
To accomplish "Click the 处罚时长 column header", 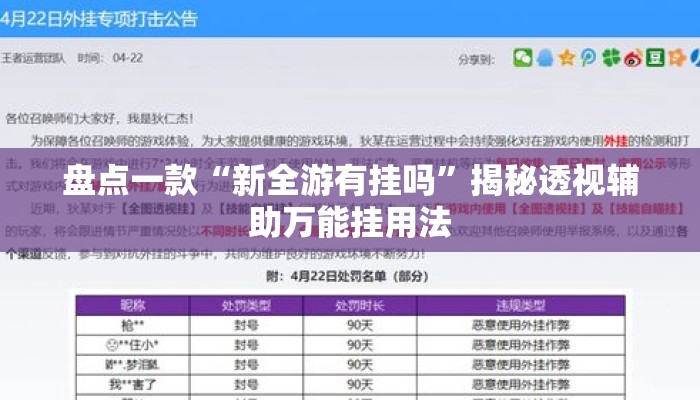I will (x=360, y=306).
